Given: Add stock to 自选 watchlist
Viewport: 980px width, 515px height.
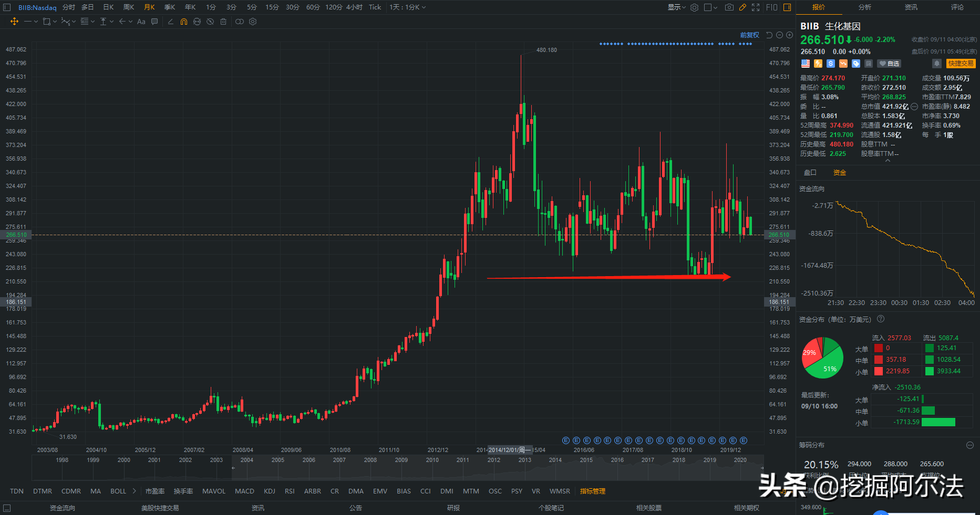Looking at the screenshot, I should [889, 64].
